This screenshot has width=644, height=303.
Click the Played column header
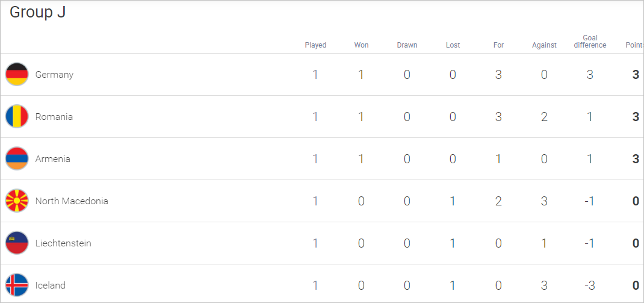coord(315,45)
